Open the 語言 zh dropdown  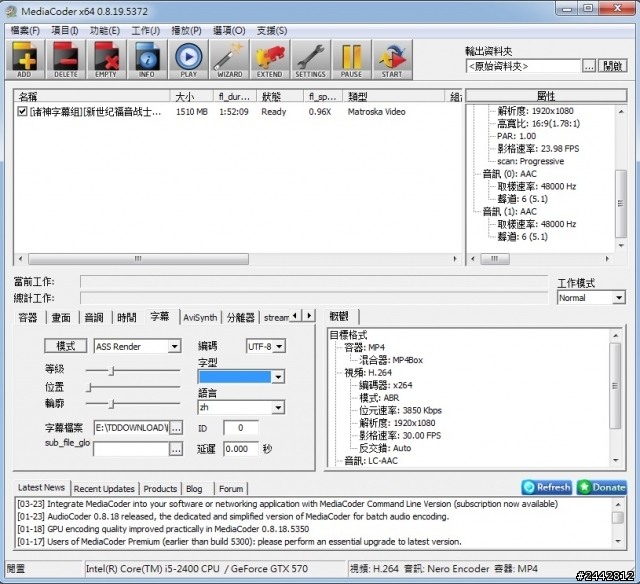click(x=278, y=407)
